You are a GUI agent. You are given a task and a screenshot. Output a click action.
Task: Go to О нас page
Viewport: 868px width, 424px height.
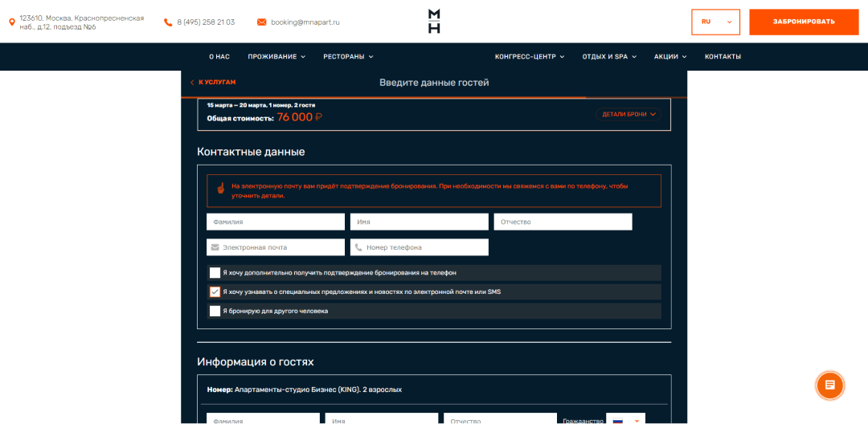click(x=219, y=56)
